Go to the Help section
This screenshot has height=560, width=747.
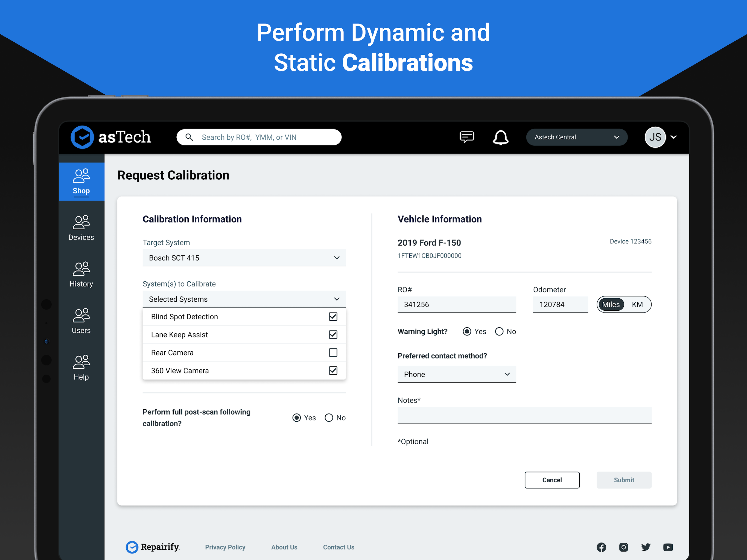[x=81, y=368]
